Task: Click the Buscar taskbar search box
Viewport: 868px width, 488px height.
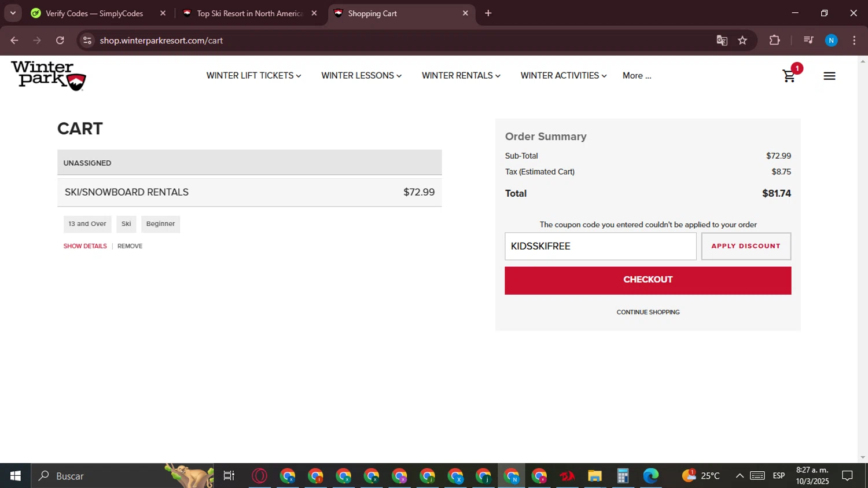Action: (x=122, y=476)
